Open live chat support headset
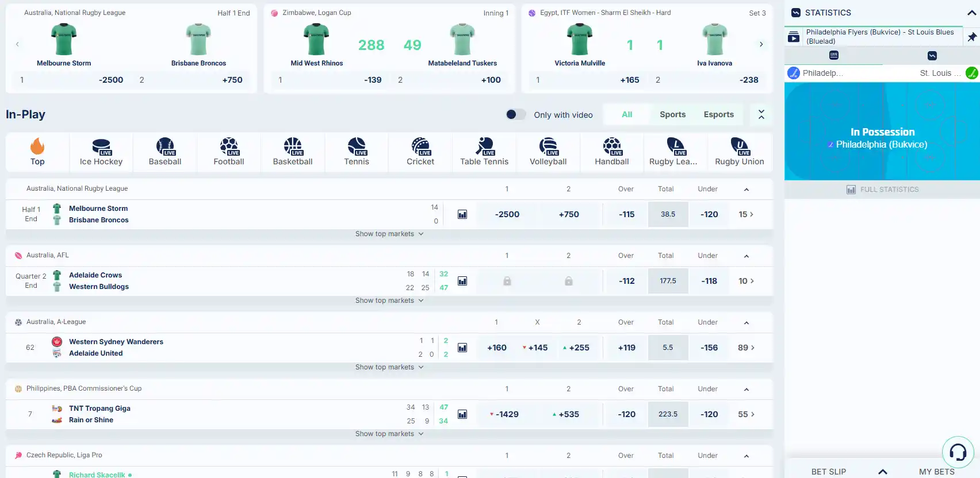This screenshot has height=478, width=980. pyautogui.click(x=958, y=452)
